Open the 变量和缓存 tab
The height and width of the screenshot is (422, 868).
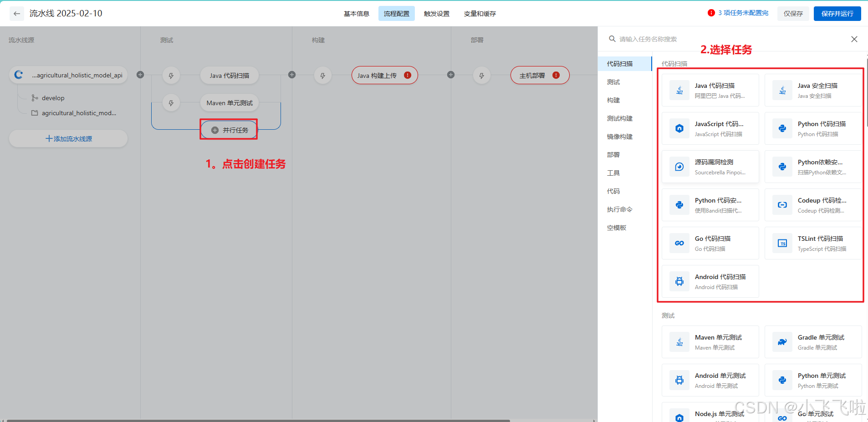(x=480, y=14)
